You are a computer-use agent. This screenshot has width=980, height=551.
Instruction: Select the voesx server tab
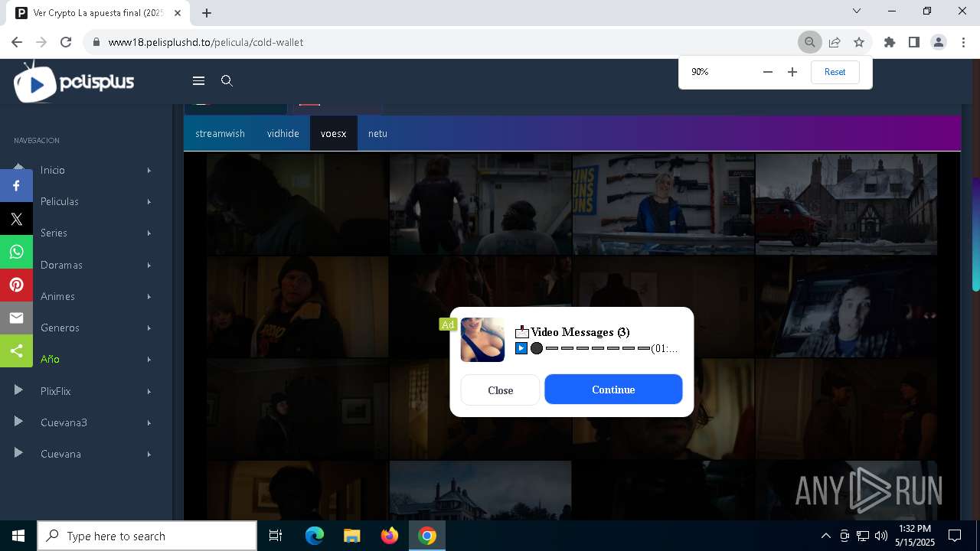(333, 133)
